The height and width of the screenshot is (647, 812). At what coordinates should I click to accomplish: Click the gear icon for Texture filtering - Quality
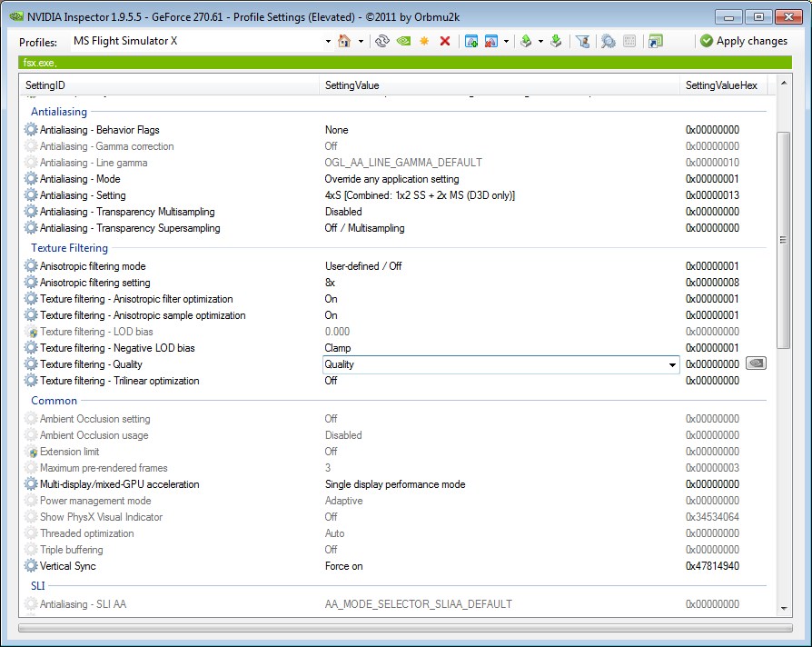point(31,364)
